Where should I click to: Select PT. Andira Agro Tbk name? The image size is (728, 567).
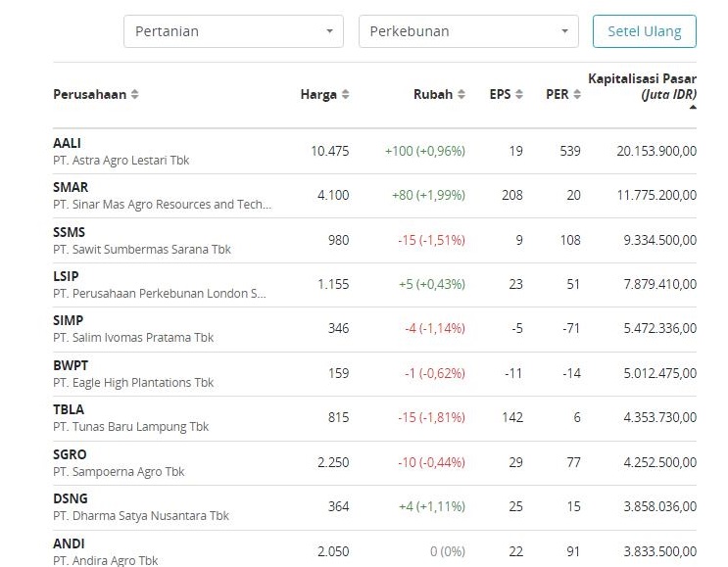coord(106,560)
